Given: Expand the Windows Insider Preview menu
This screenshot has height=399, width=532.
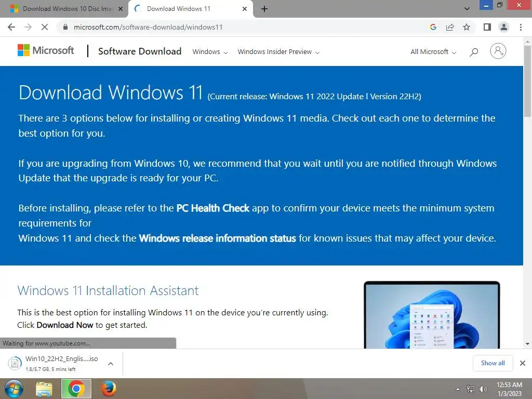Looking at the screenshot, I should pyautogui.click(x=278, y=52).
